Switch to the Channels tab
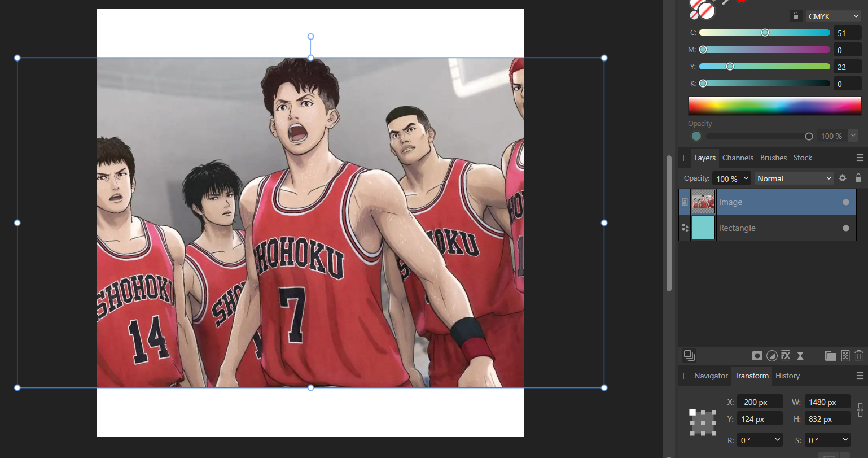 738,158
